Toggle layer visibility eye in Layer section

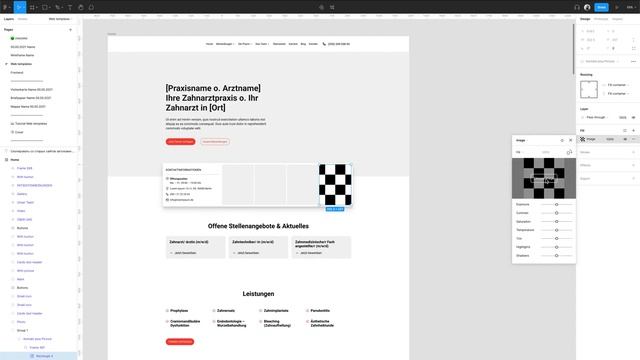[x=633, y=117]
